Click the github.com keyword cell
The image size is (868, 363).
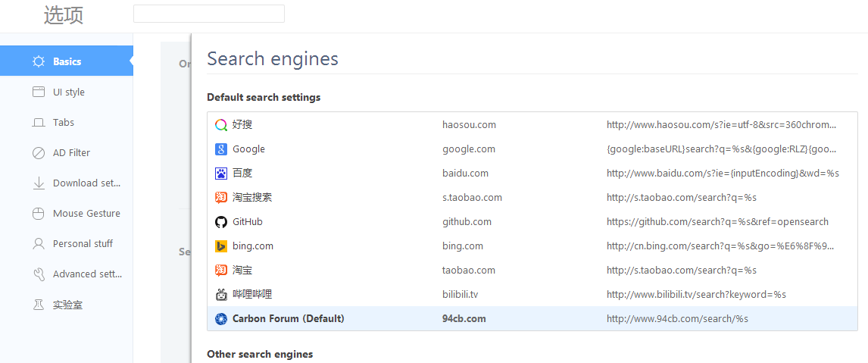tap(467, 222)
